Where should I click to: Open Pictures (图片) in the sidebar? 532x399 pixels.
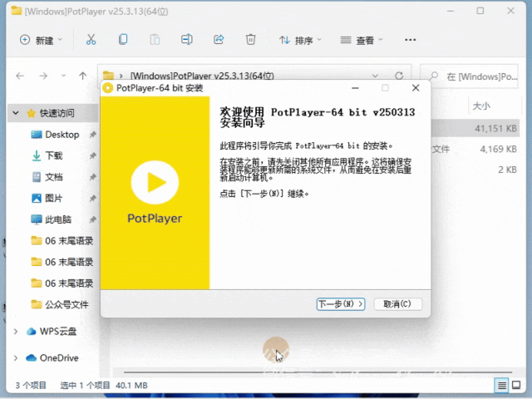tap(53, 198)
